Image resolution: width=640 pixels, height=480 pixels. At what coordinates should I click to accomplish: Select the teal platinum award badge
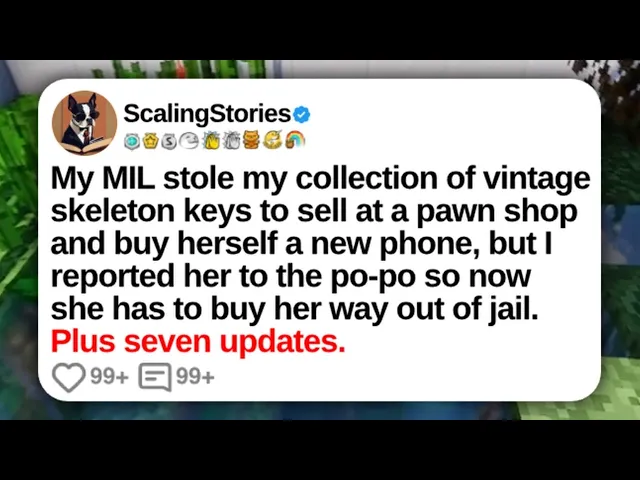click(132, 141)
